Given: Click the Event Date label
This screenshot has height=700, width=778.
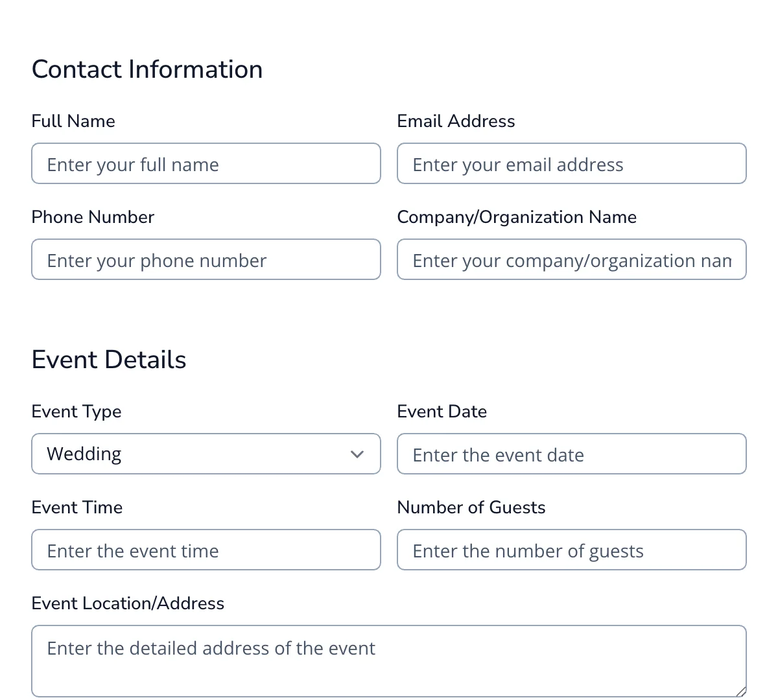Looking at the screenshot, I should (442, 411).
